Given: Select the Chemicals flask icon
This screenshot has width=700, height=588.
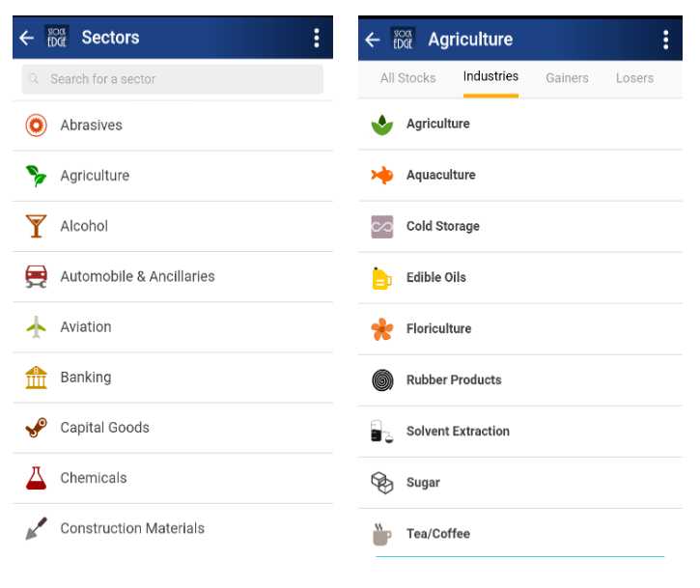Looking at the screenshot, I should (x=36, y=478).
